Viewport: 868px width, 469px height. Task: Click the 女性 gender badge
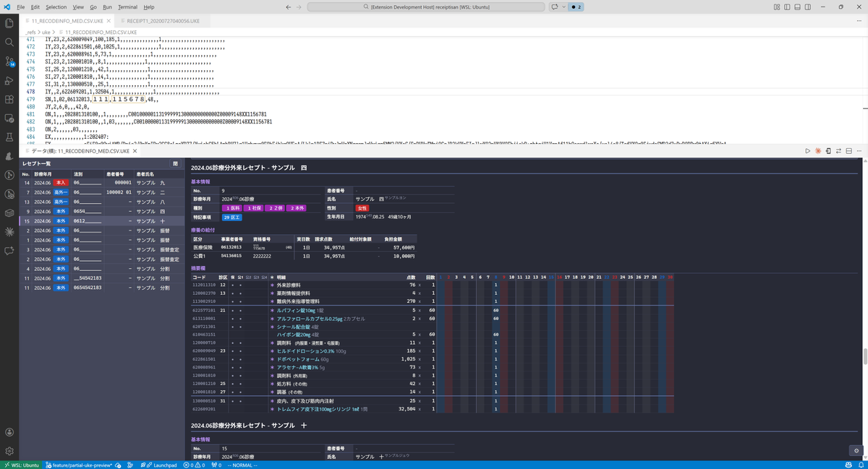[361, 208]
